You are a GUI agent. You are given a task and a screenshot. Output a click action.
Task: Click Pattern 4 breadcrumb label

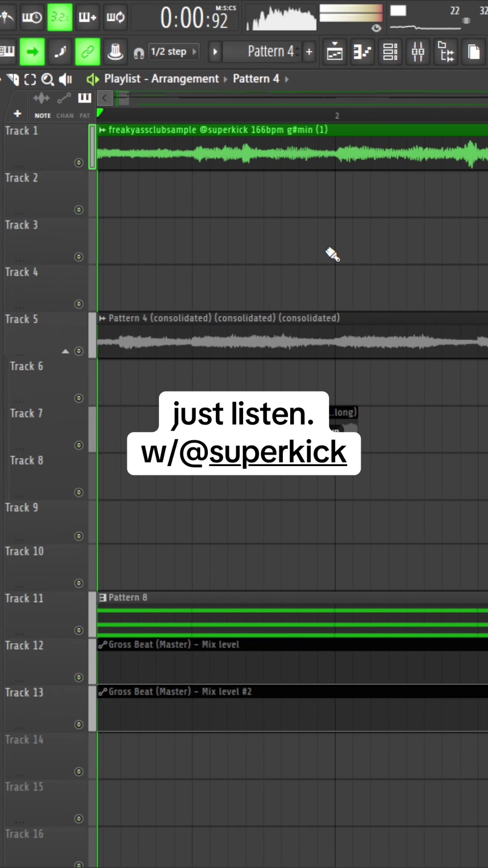(256, 79)
